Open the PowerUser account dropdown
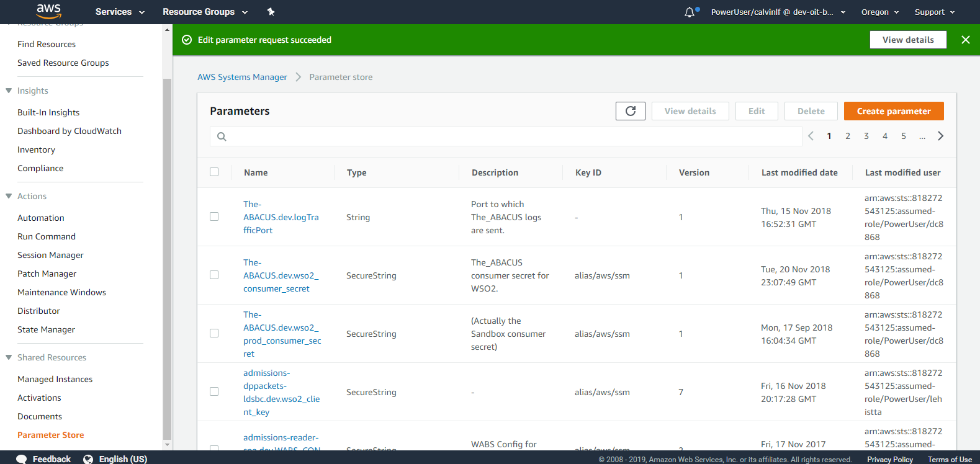Screen dimensions: 980x464 tap(778, 12)
